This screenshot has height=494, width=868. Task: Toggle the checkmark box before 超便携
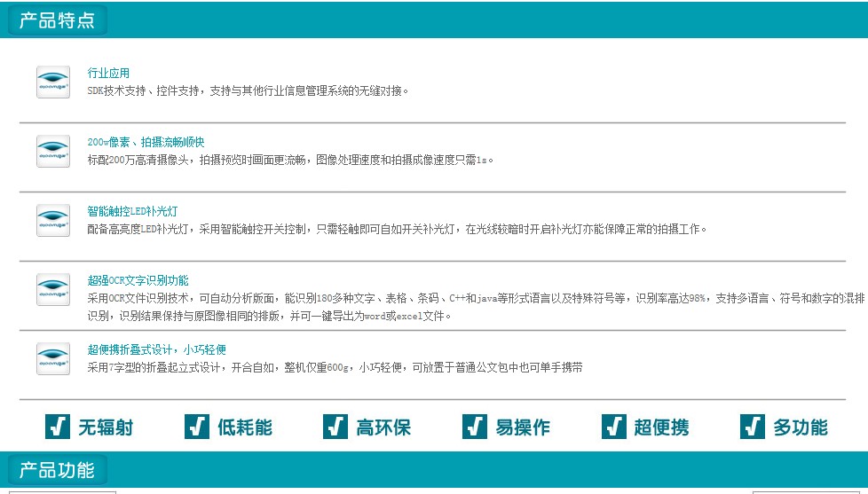pos(614,427)
